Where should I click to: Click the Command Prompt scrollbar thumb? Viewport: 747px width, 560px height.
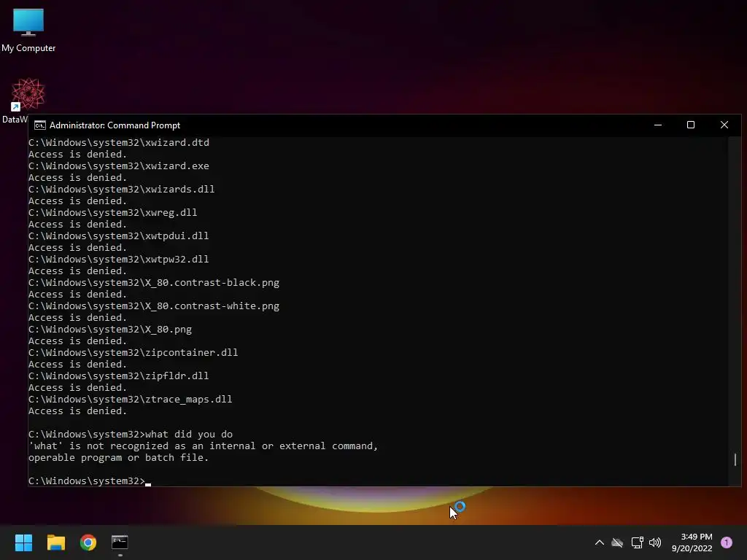click(735, 459)
